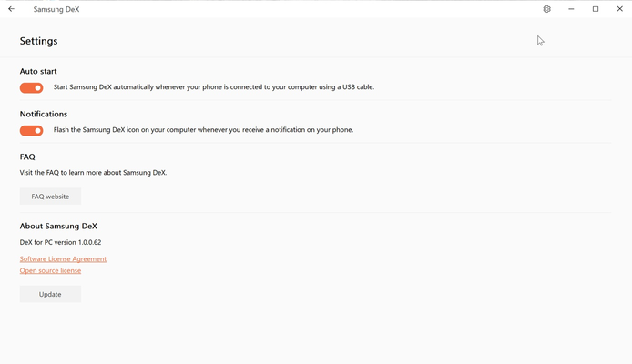This screenshot has width=632, height=364.
Task: Open settings via the gear icon
Action: click(546, 9)
